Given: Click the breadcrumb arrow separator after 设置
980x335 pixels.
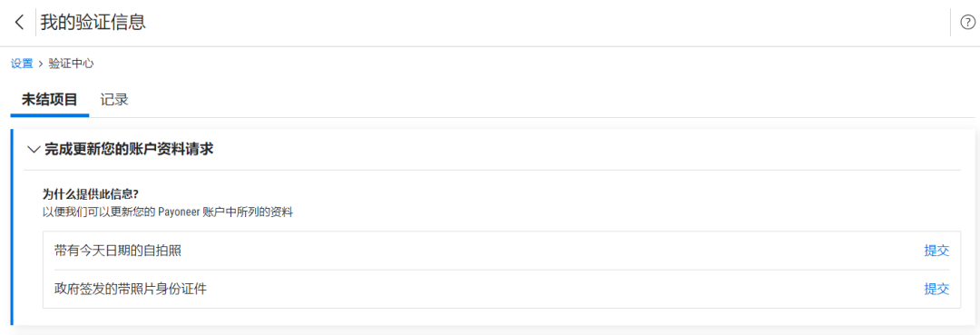Looking at the screenshot, I should click(x=41, y=64).
